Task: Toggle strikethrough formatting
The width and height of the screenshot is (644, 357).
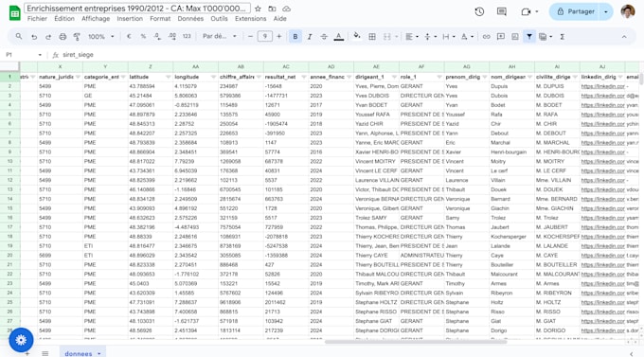Action: (324, 37)
